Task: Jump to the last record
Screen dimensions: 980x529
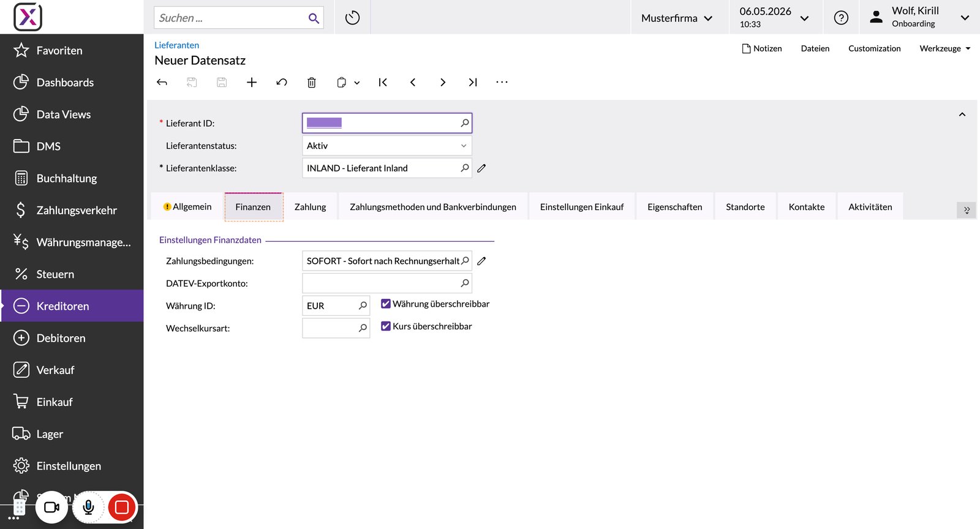Action: [x=473, y=82]
